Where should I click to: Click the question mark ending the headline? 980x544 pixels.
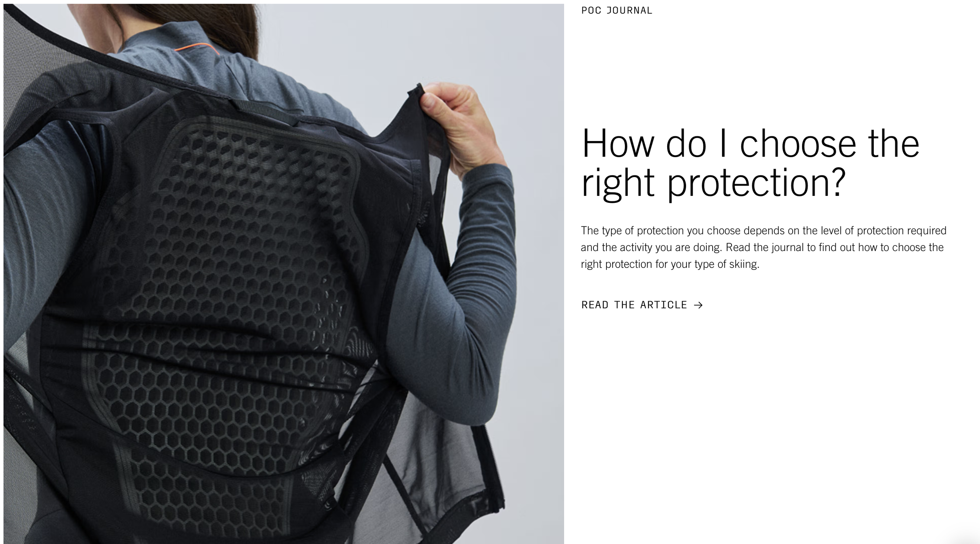coord(837,182)
